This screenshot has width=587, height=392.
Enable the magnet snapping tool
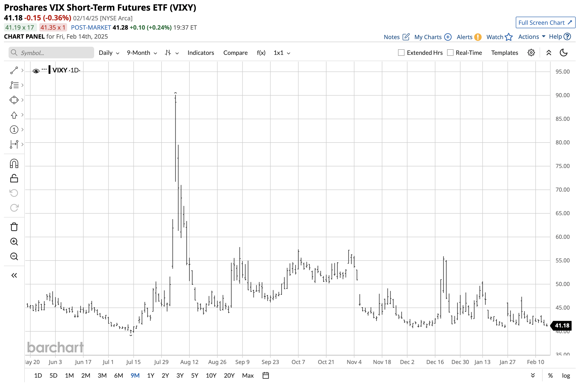[x=14, y=164]
